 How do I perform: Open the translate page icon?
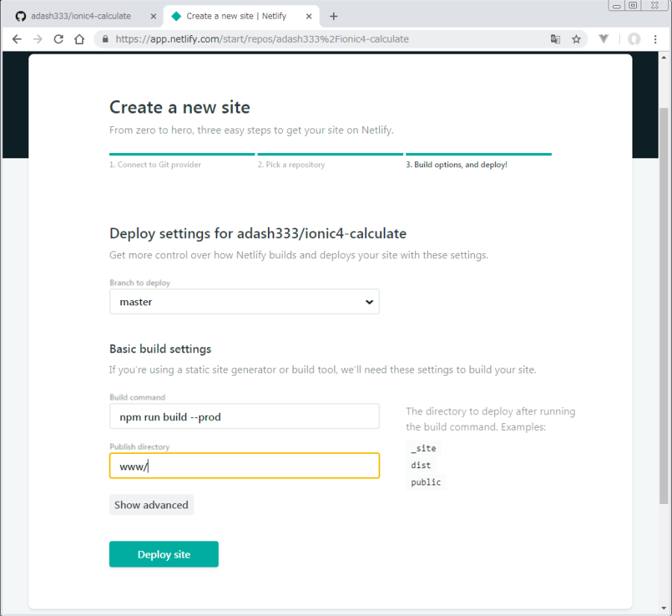(x=556, y=39)
